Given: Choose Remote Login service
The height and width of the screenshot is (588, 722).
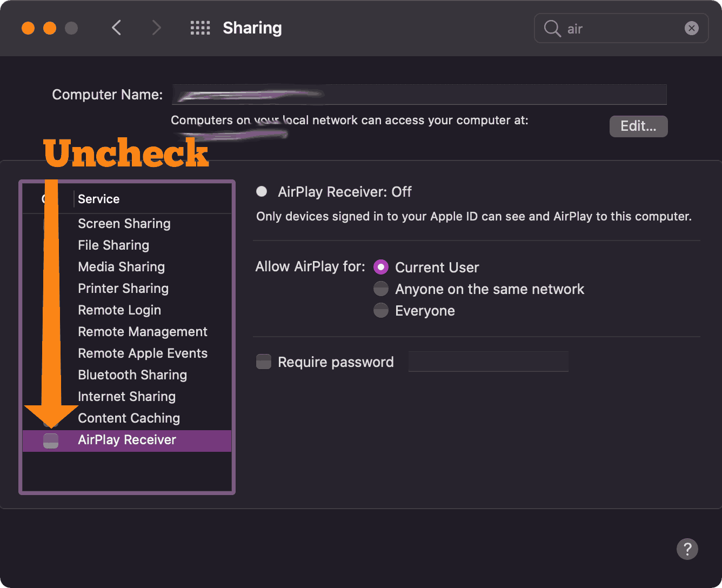Looking at the screenshot, I should [119, 310].
